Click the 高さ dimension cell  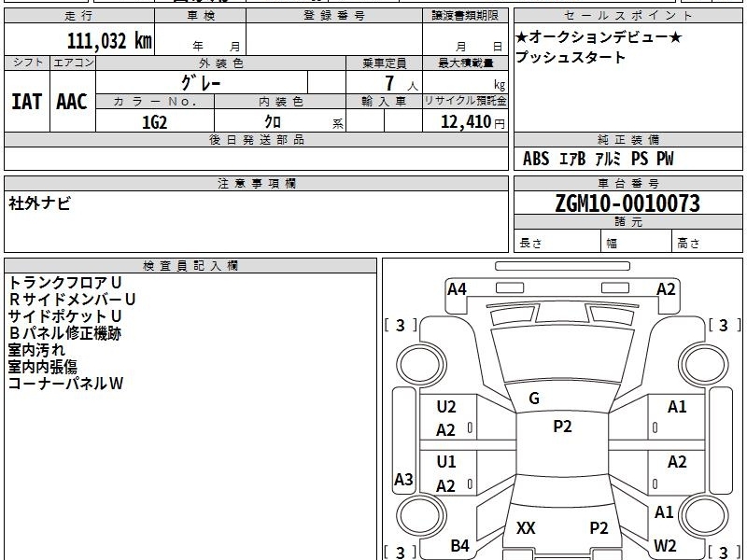tap(708, 242)
